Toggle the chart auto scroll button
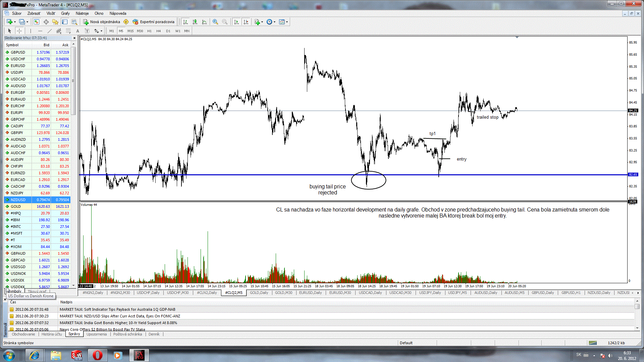This screenshot has height=362, width=644. 236,22
